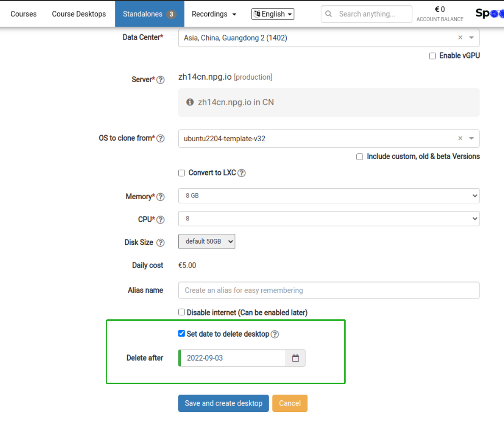Open the default 50GB disk dropdown
504x427 pixels.
click(x=207, y=241)
